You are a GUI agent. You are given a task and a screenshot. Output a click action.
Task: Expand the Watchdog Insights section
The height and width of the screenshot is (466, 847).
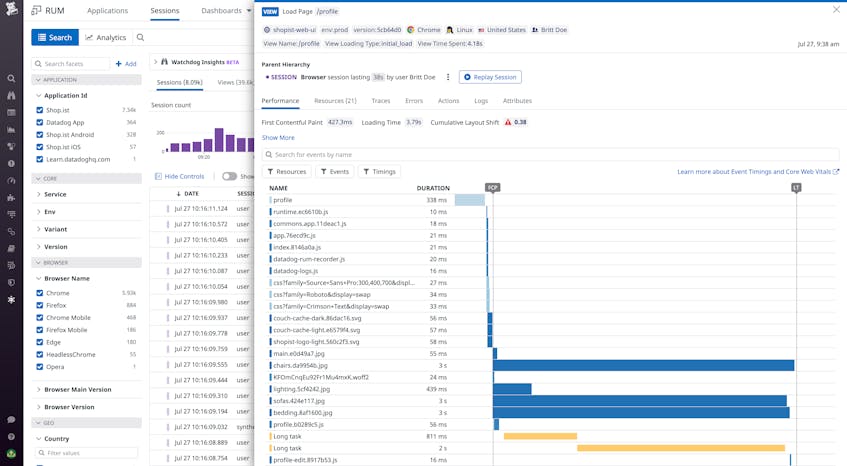pyautogui.click(x=156, y=62)
